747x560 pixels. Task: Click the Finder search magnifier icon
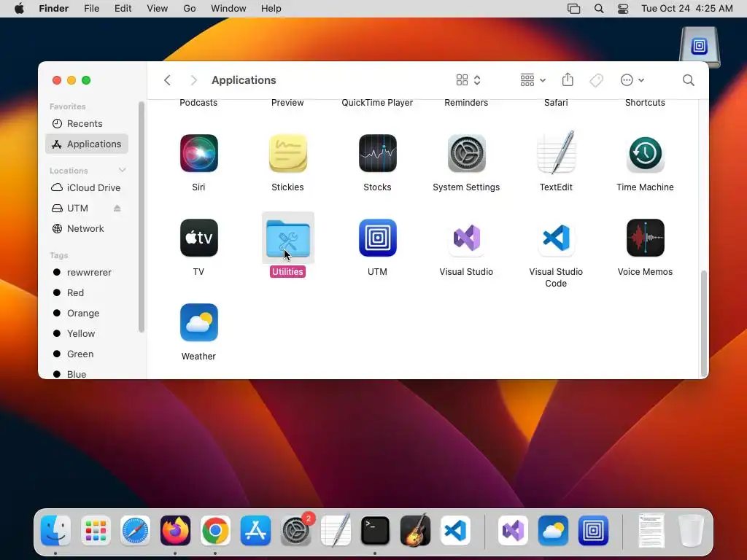point(688,80)
